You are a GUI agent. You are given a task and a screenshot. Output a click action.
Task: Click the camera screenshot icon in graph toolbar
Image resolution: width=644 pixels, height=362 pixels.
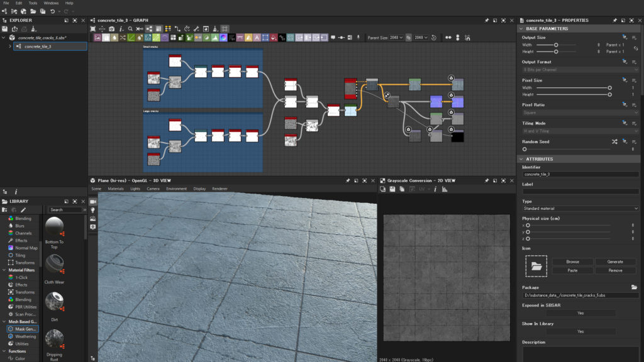(x=111, y=29)
